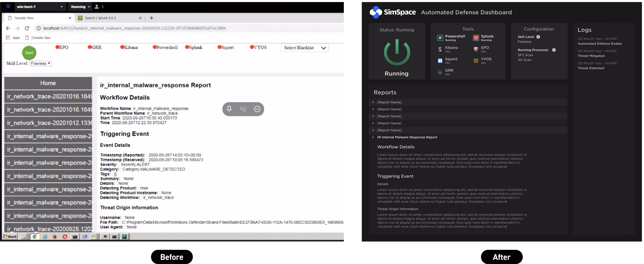Toggle the red VYOS indicator in the old console
Image resolution: width=644 pixels, height=264 pixels.
[252, 47]
